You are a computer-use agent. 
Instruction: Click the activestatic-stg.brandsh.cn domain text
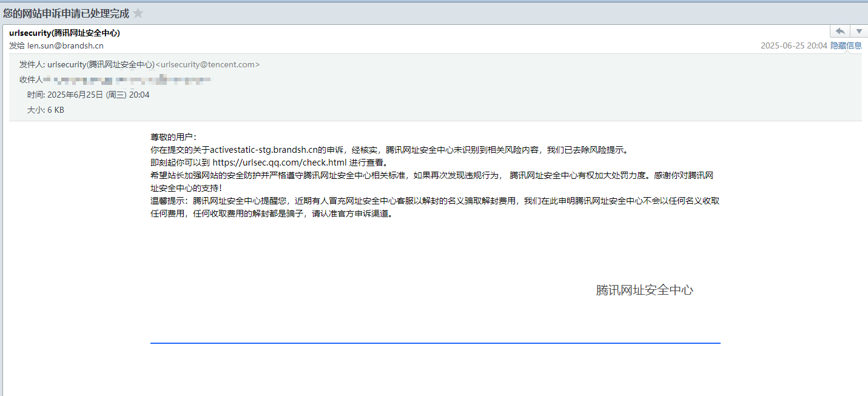coord(264,150)
